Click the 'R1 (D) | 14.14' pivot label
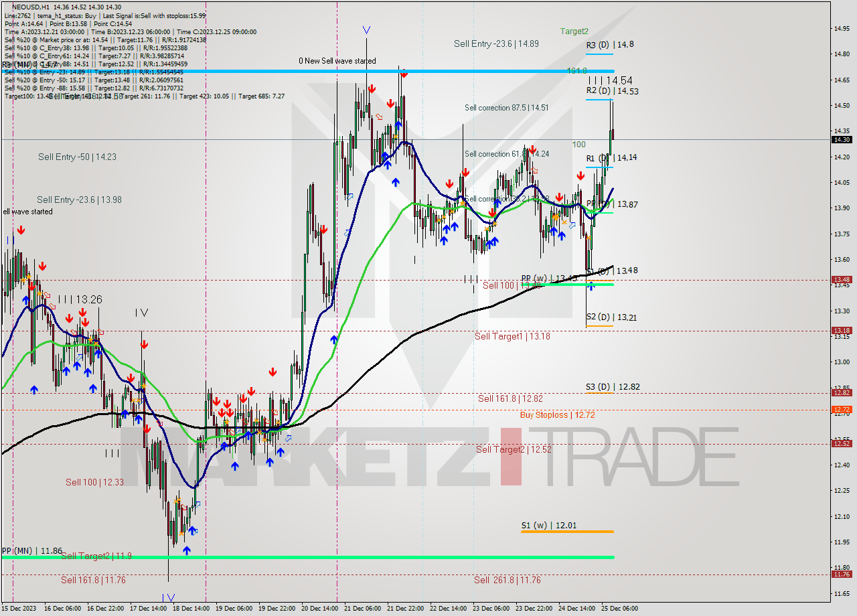The height and width of the screenshot is (616, 857). [x=611, y=158]
